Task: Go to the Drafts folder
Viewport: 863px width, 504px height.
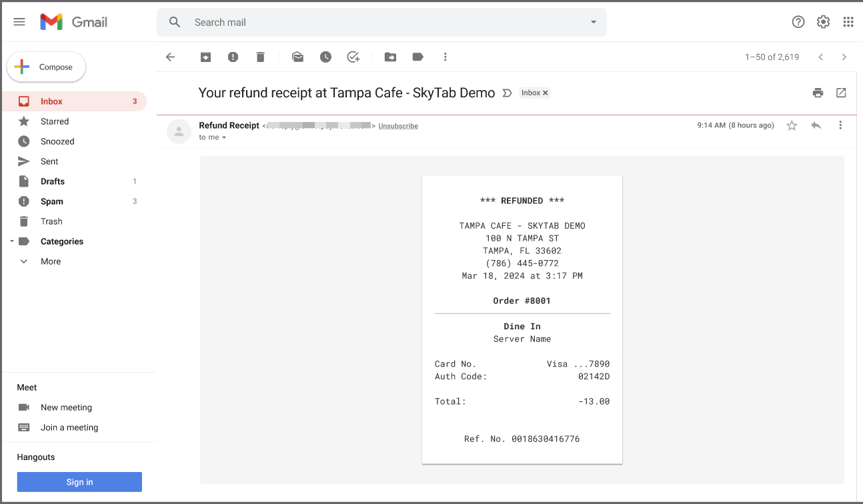Action: click(x=53, y=181)
